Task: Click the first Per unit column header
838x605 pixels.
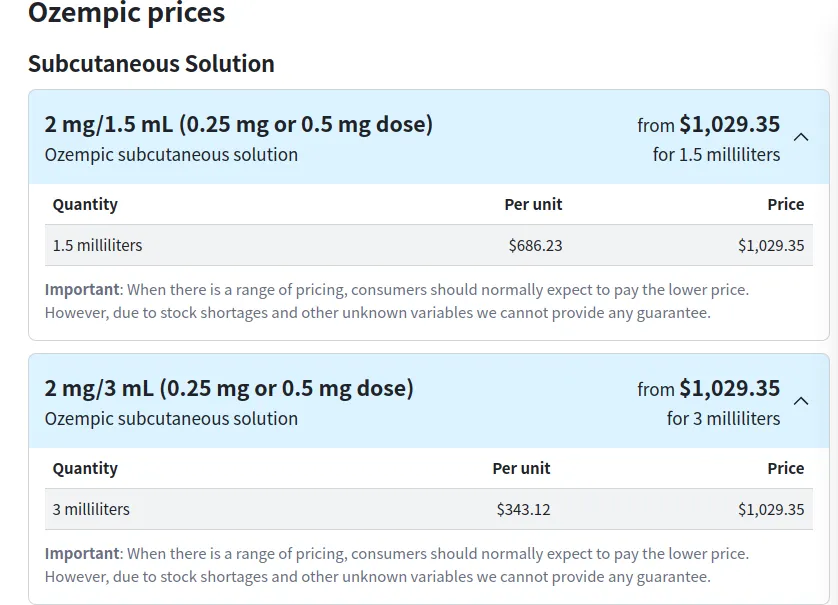Action: [533, 204]
